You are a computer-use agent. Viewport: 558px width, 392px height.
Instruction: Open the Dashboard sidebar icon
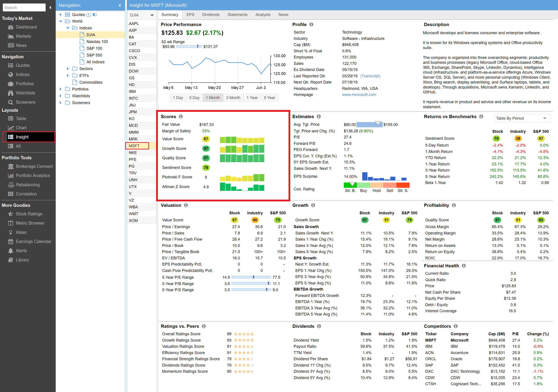pyautogui.click(x=11, y=27)
